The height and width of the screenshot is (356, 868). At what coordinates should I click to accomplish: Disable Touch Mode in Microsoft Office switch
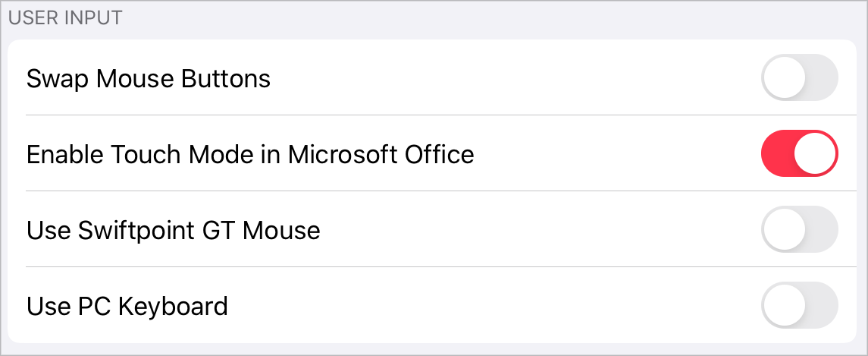click(x=799, y=153)
